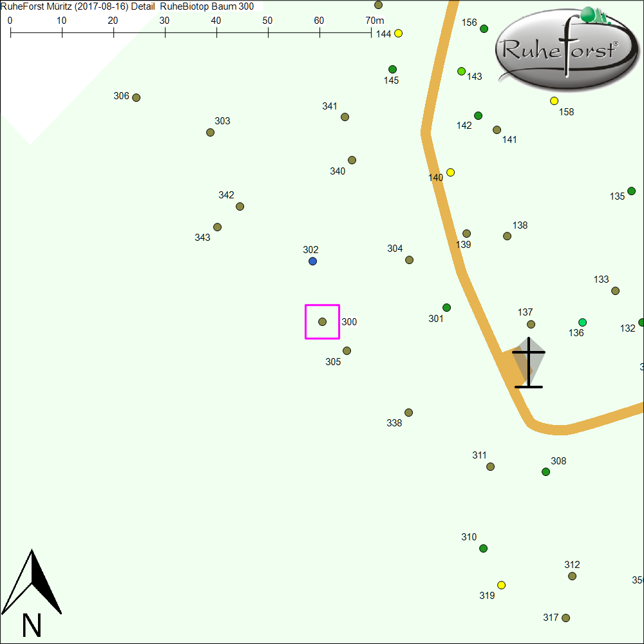Select highlighted tree 300 in magenta box
Viewport: 644px width, 644px height.
tap(322, 321)
